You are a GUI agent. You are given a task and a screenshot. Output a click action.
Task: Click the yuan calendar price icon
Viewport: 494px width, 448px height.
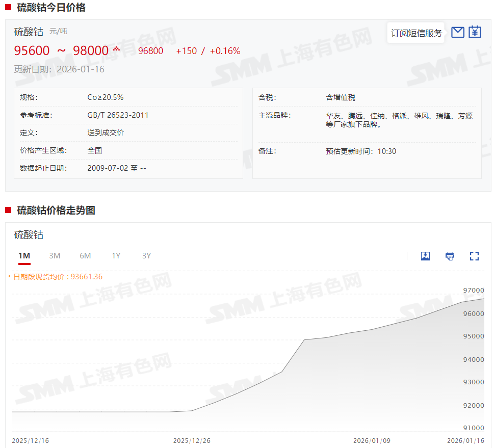pos(475,32)
